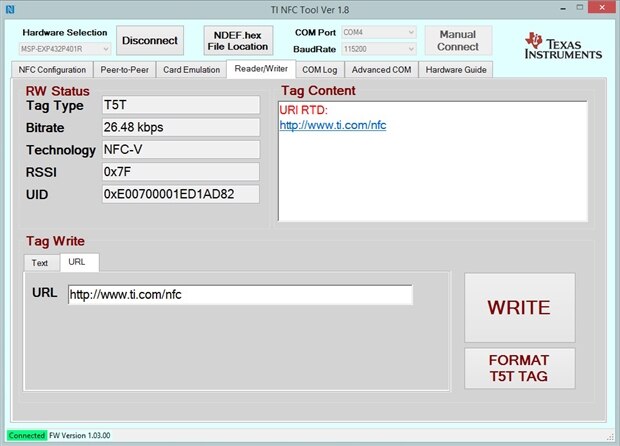The image size is (620, 446).
Task: Open the Card Emulation tab
Action: 191,70
